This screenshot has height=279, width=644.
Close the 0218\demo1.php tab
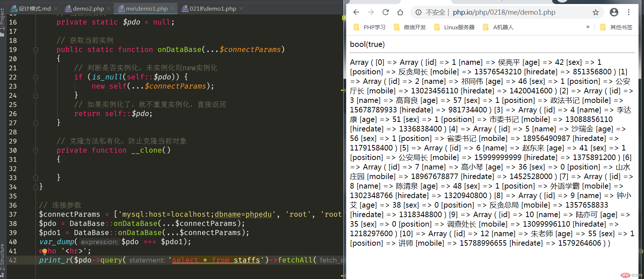coord(241,8)
